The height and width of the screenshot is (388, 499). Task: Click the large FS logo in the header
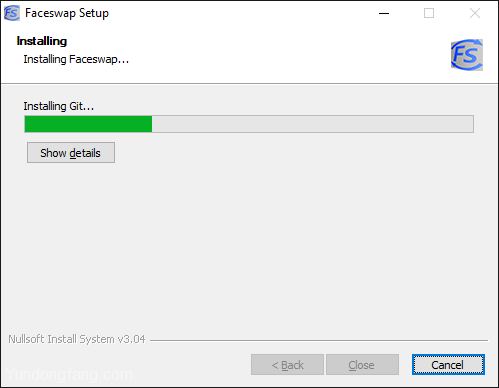(x=467, y=55)
